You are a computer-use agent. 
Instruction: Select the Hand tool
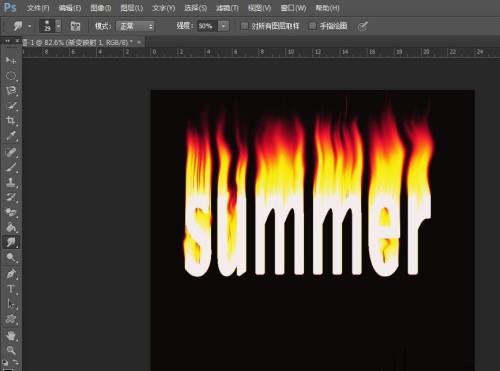11,335
